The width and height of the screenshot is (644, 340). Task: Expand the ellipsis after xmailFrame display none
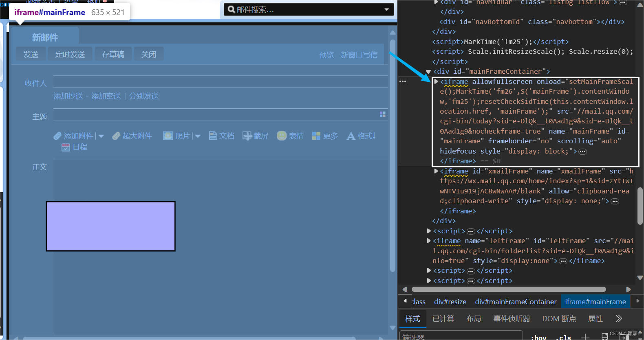615,201
